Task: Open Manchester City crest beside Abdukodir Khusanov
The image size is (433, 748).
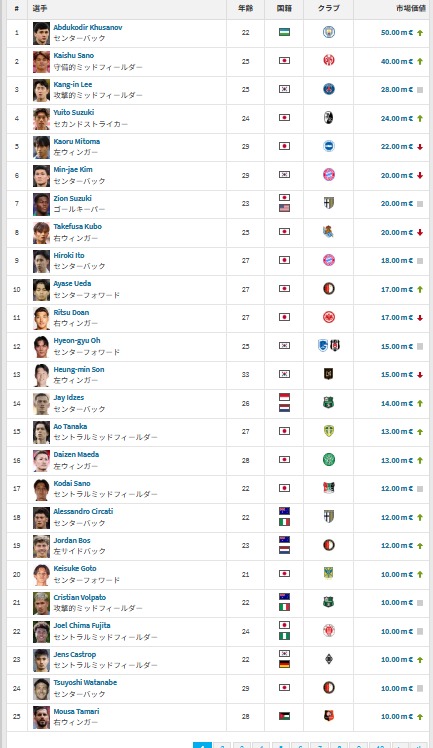Action: [329, 32]
